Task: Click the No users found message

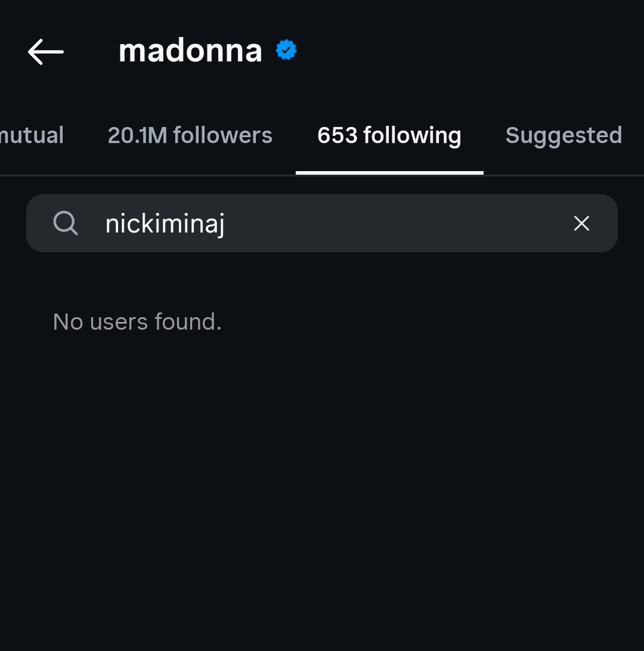Action: 137,322
